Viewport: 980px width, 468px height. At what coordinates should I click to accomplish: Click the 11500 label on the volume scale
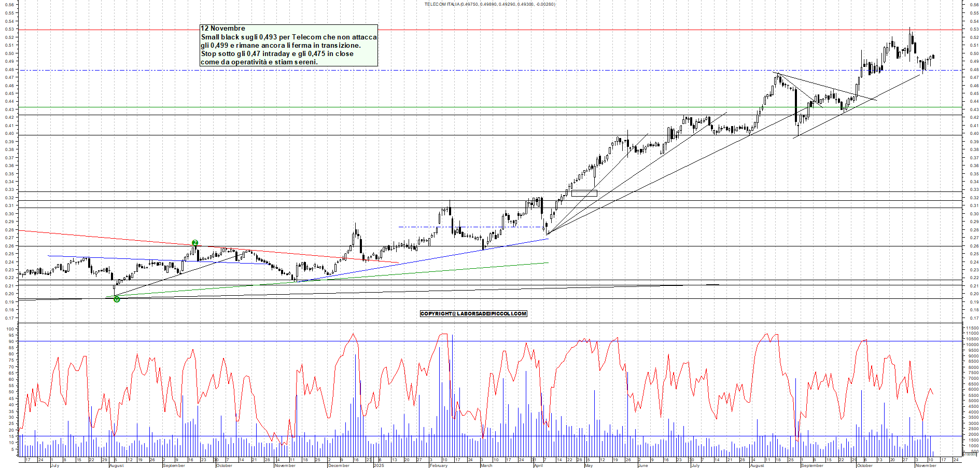[x=973, y=327]
